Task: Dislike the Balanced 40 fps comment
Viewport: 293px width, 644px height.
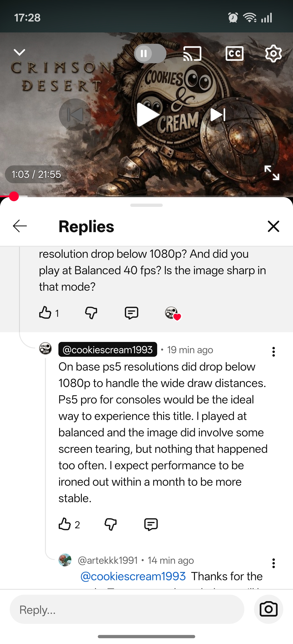Action: (91, 313)
